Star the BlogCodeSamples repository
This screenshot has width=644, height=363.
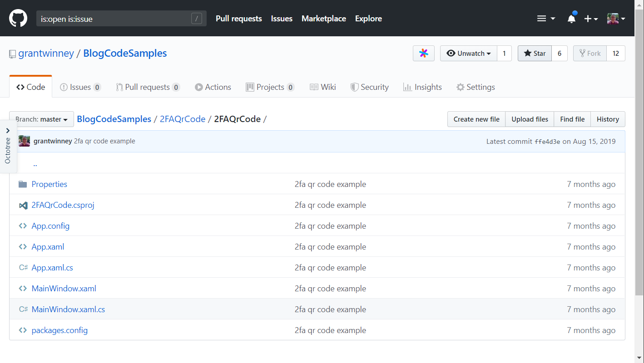pos(535,54)
